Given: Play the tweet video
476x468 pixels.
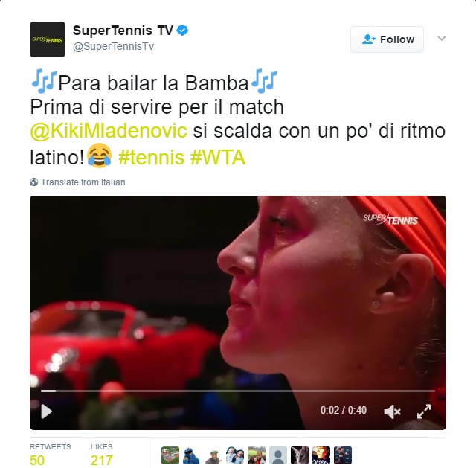Looking at the screenshot, I should click(46, 411).
